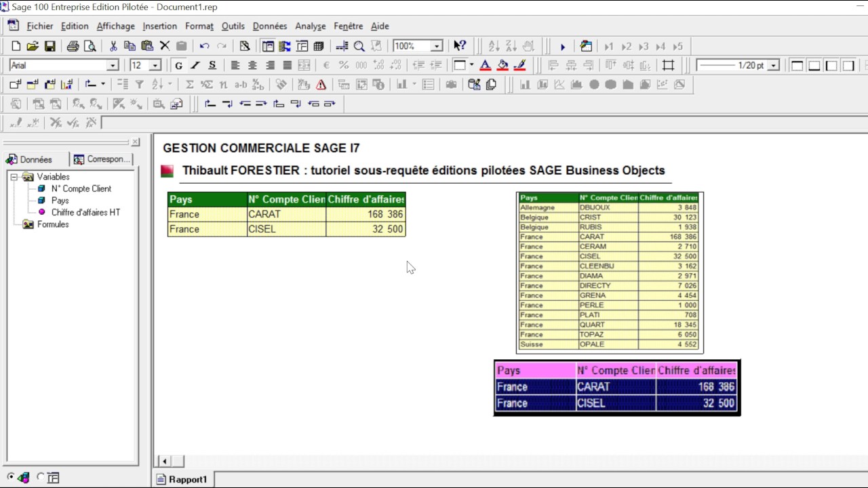The image size is (868, 488).
Task: Switch to the Correspon... panel tab
Action: [x=102, y=159]
